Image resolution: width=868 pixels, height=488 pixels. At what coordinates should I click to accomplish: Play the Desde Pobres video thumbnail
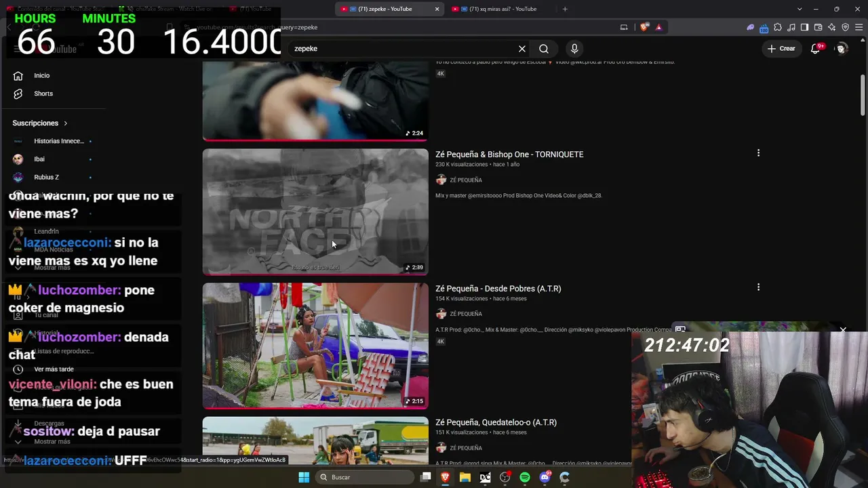click(315, 346)
